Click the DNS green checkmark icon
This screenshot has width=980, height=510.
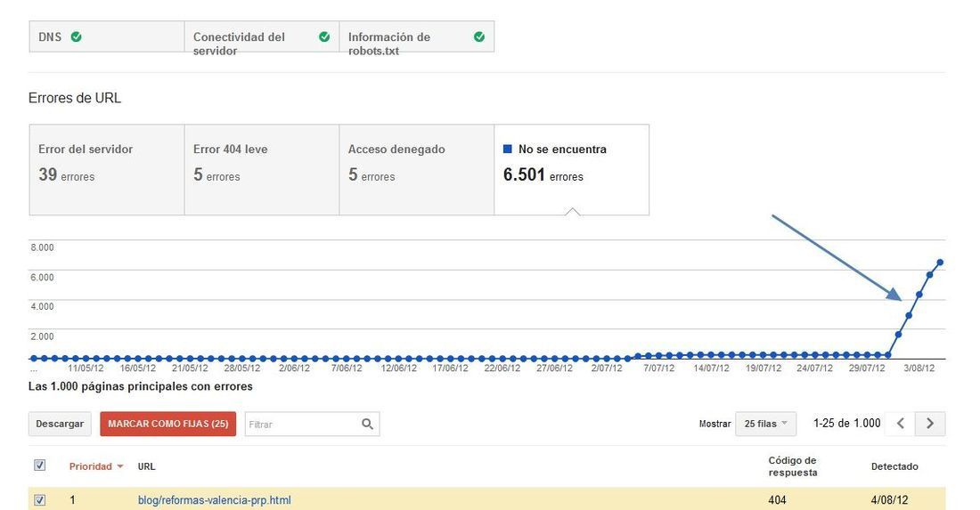[x=77, y=36]
